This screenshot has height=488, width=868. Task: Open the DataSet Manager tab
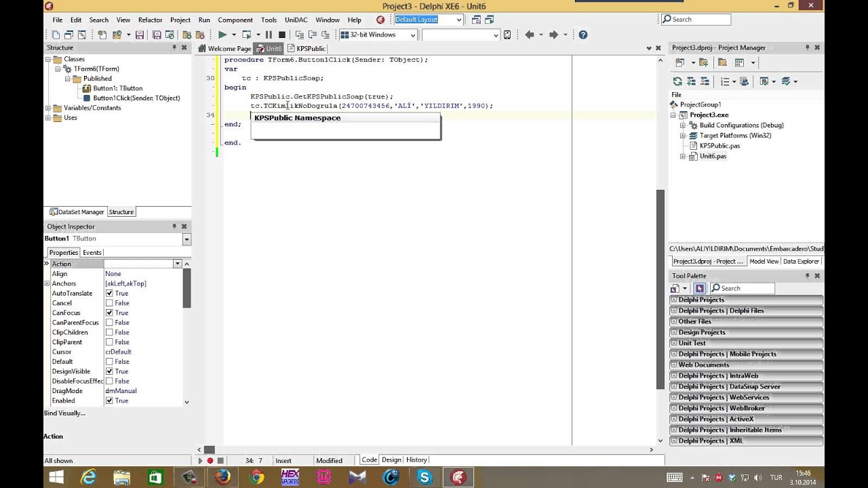pos(77,212)
